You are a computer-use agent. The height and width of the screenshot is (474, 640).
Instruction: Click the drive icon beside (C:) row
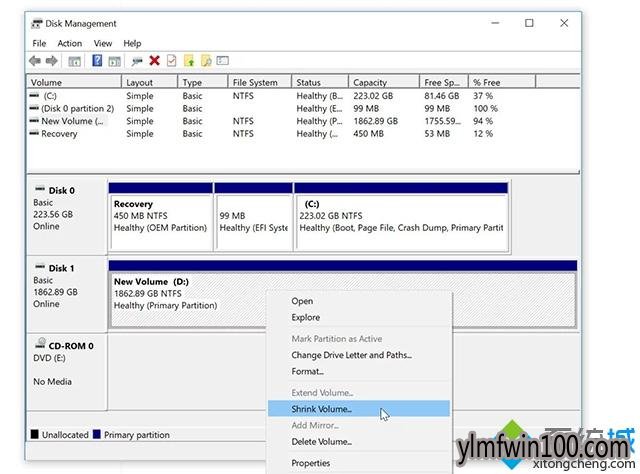(34, 96)
